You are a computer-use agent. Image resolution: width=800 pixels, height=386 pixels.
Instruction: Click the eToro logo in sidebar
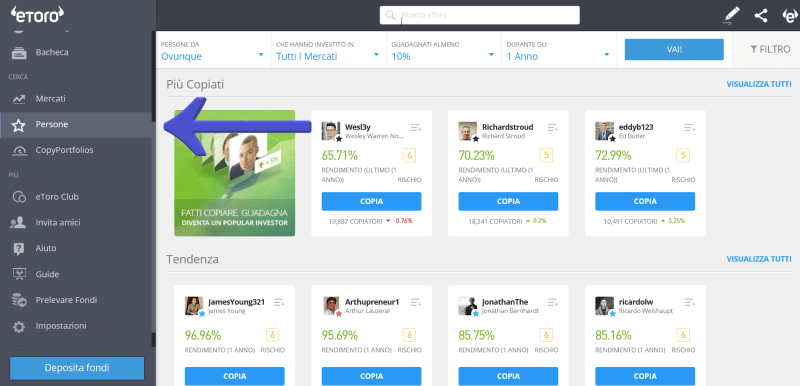pos(37,15)
